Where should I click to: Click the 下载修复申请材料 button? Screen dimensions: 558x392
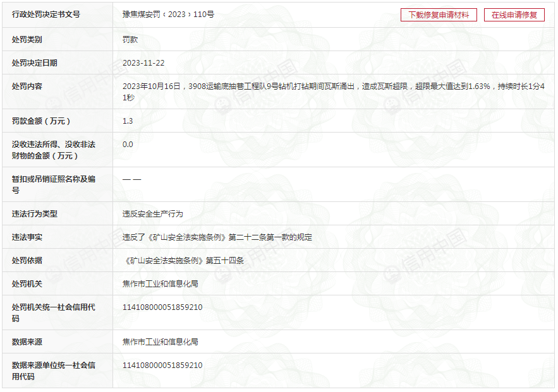pos(439,15)
